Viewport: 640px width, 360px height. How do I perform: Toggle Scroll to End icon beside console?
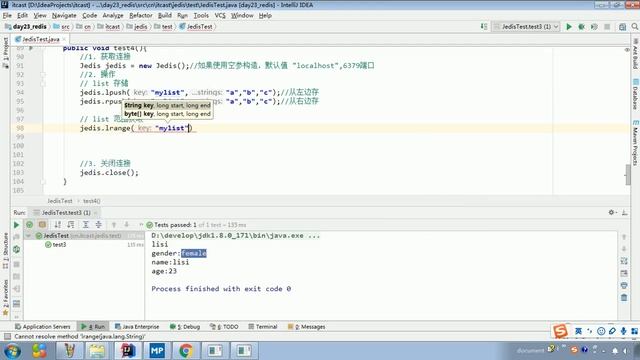coord(624,273)
